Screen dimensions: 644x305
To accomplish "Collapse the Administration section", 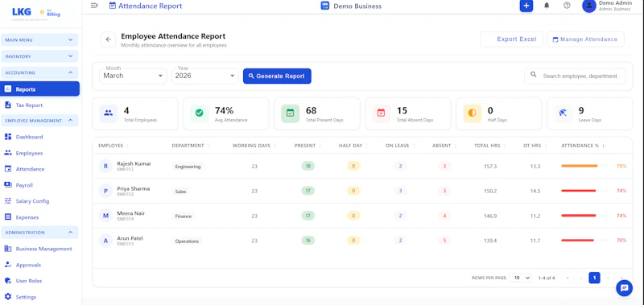I will coord(39,233).
